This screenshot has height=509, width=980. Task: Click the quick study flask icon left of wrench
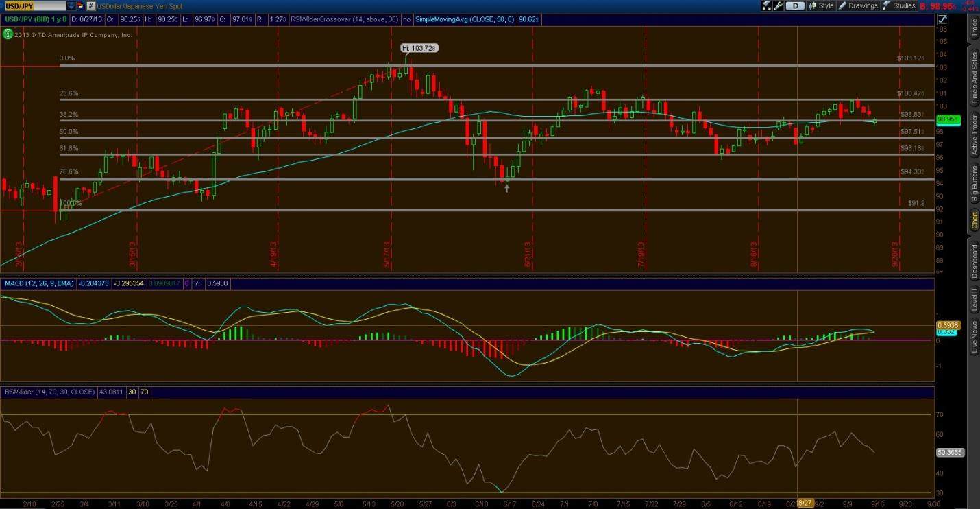click(x=768, y=5)
